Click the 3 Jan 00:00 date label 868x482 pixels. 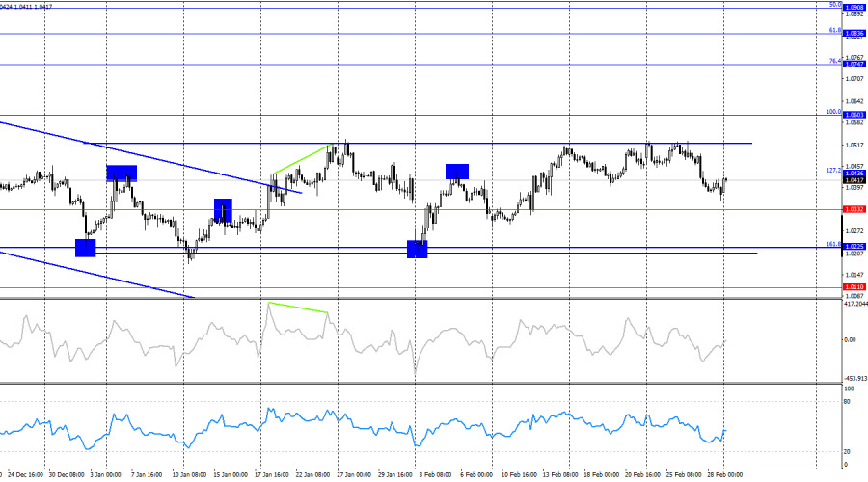point(105,475)
